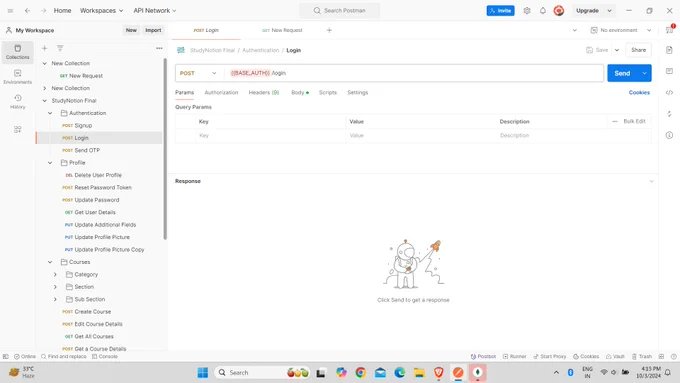Toggle sidebar icon at status bar left
Screen dimensions: 680x383
[6, 357]
